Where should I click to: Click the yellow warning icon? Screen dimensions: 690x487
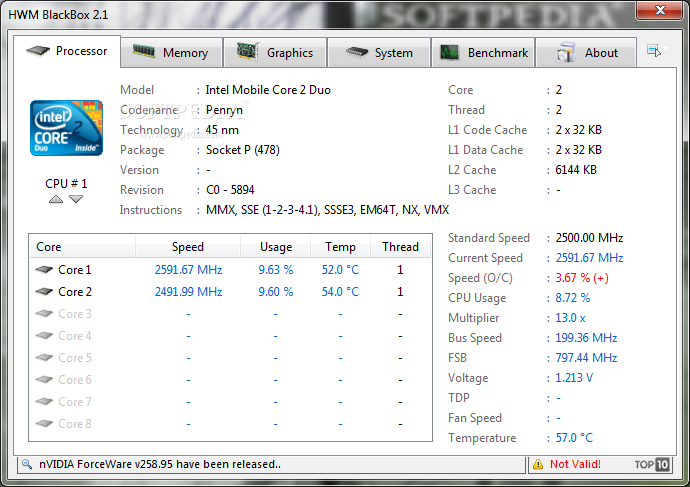[x=538, y=464]
